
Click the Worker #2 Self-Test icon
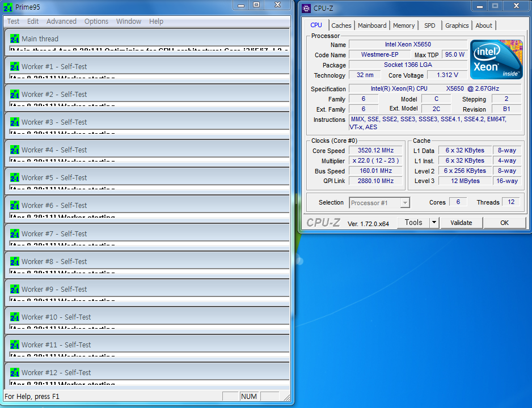point(15,94)
